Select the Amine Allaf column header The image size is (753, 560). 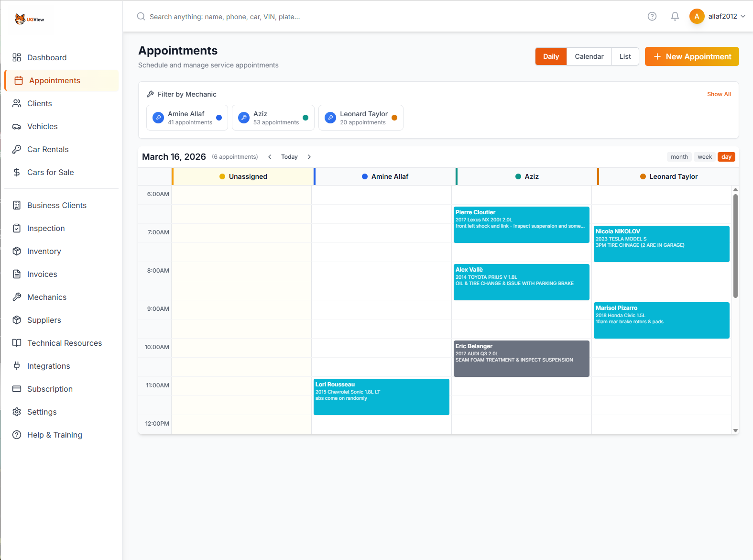385,176
